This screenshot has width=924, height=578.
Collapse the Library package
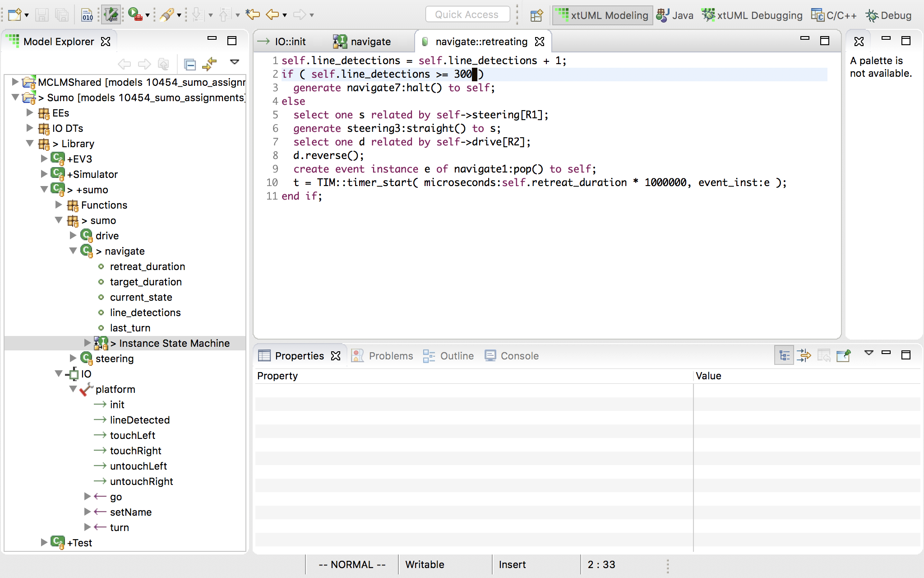click(x=30, y=143)
